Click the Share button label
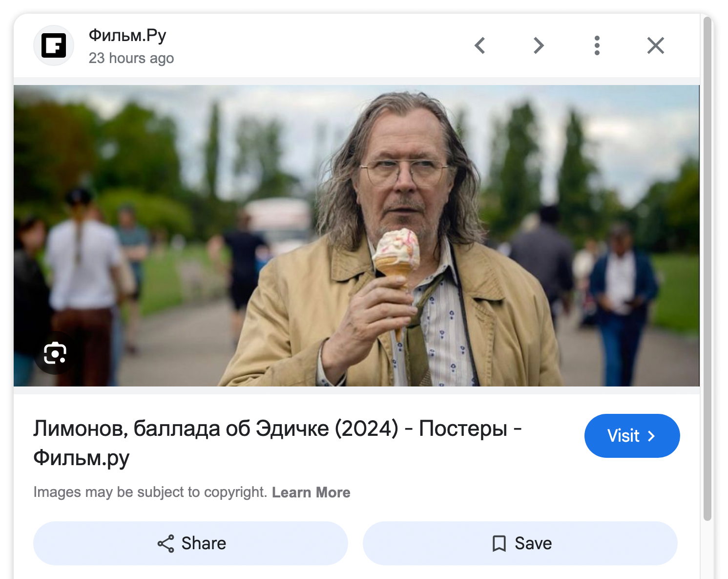Image resolution: width=728 pixels, height=579 pixels. point(204,543)
